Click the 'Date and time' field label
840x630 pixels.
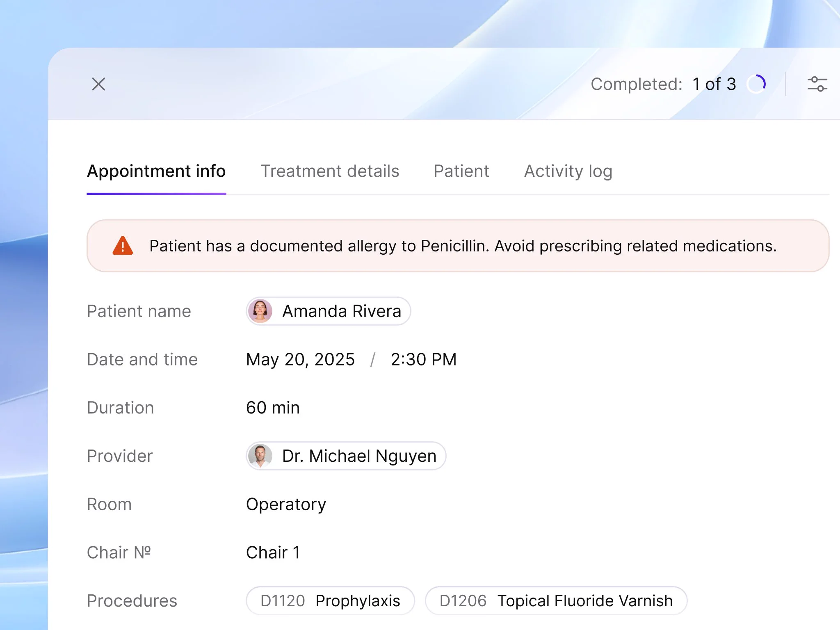[142, 359]
